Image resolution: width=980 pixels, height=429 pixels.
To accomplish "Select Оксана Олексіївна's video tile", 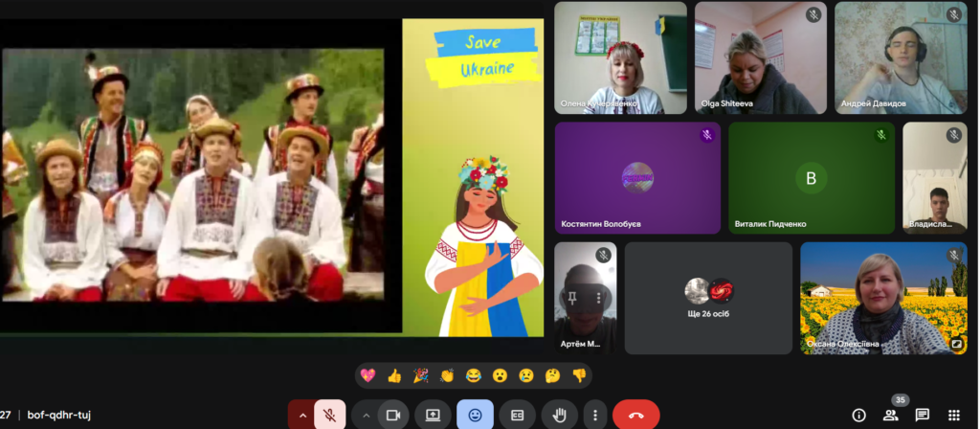I will (x=883, y=298).
